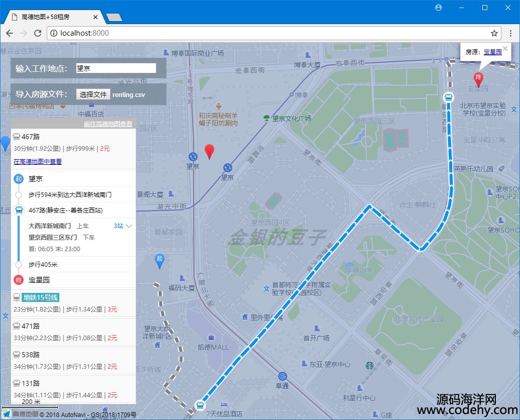
Task: Click the 7天优品酒店 hotel icon
Action: click(x=224, y=404)
